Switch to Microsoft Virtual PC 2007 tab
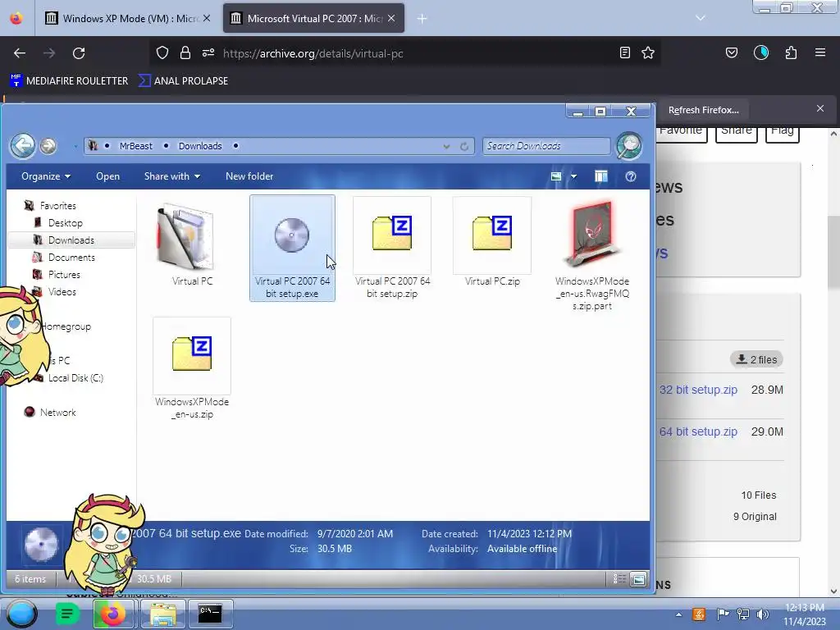The height and width of the screenshot is (630, 840). click(314, 19)
